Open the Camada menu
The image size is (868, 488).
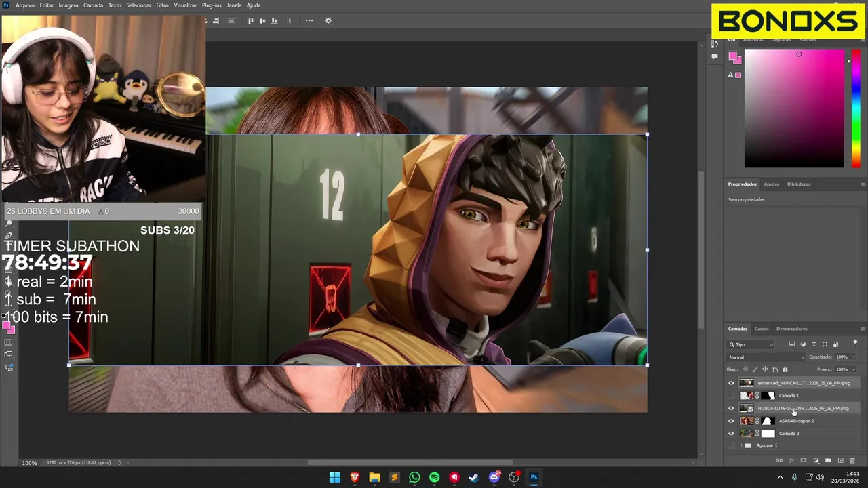pyautogui.click(x=94, y=5)
